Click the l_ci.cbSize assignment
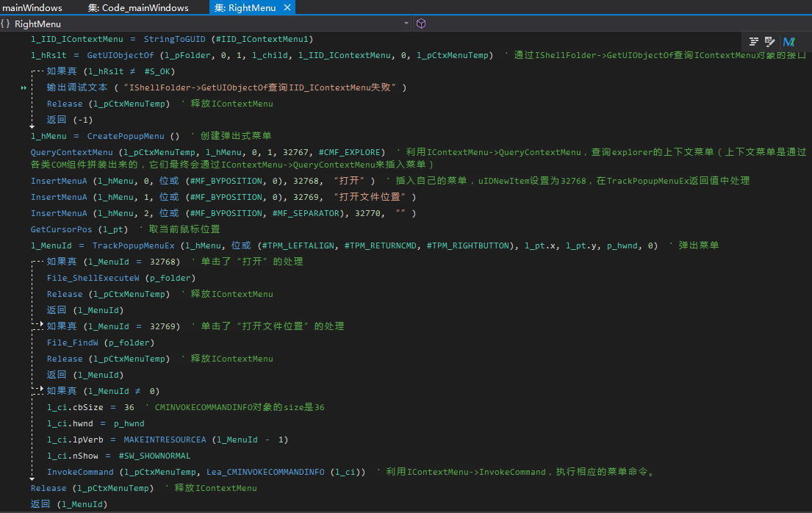This screenshot has height=513, width=812. 90,408
